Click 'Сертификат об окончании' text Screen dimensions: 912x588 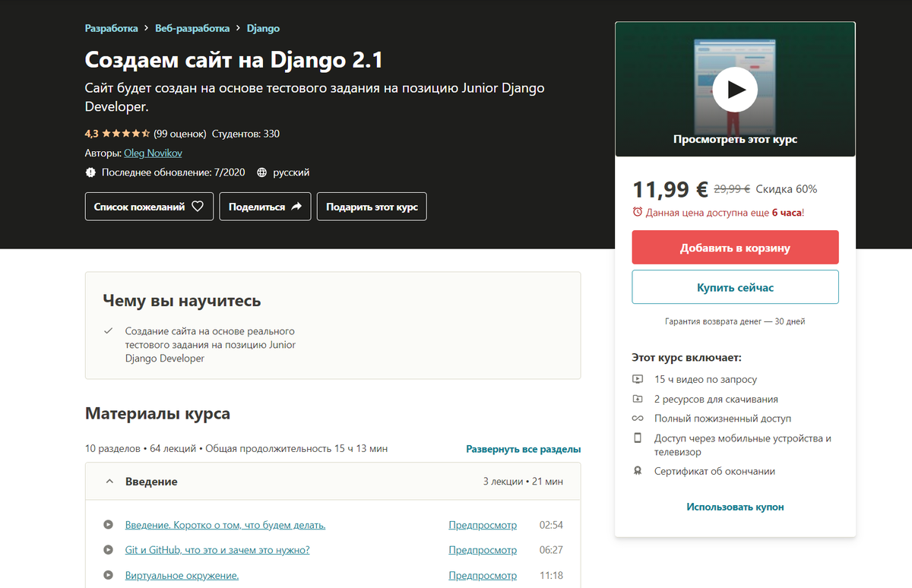pyautogui.click(x=714, y=471)
